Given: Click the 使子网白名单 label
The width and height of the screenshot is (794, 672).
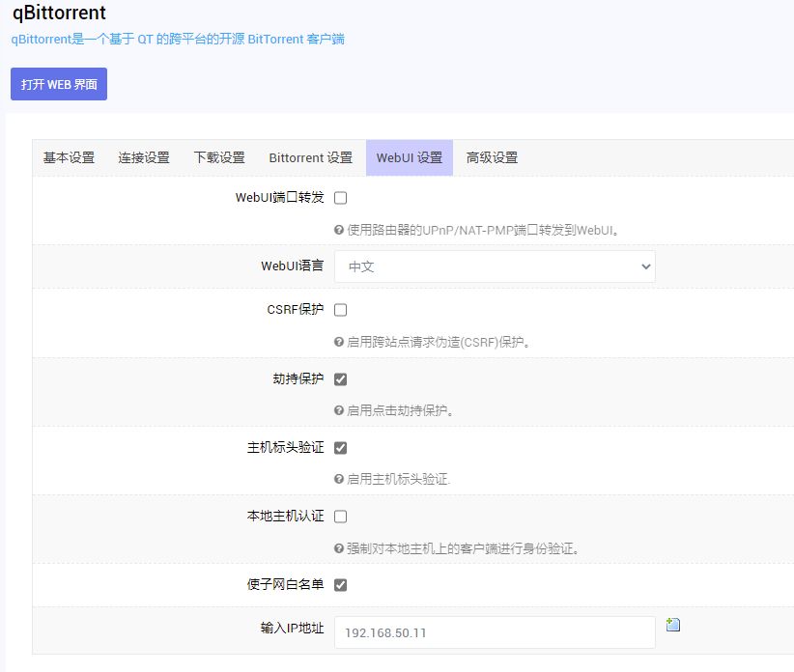Looking at the screenshot, I should point(286,584).
